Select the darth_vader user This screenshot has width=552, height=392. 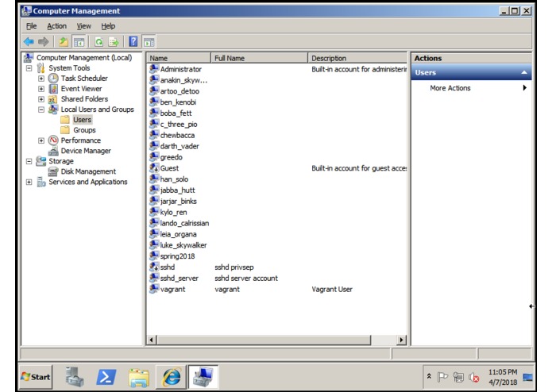pyautogui.click(x=179, y=146)
